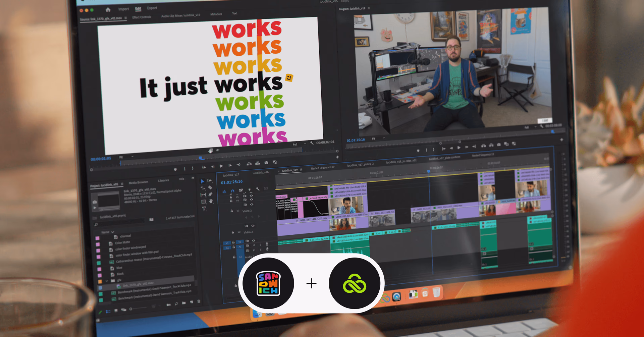Click the wrench timeline settings icon
The height and width of the screenshot is (337, 644).
[x=258, y=189]
